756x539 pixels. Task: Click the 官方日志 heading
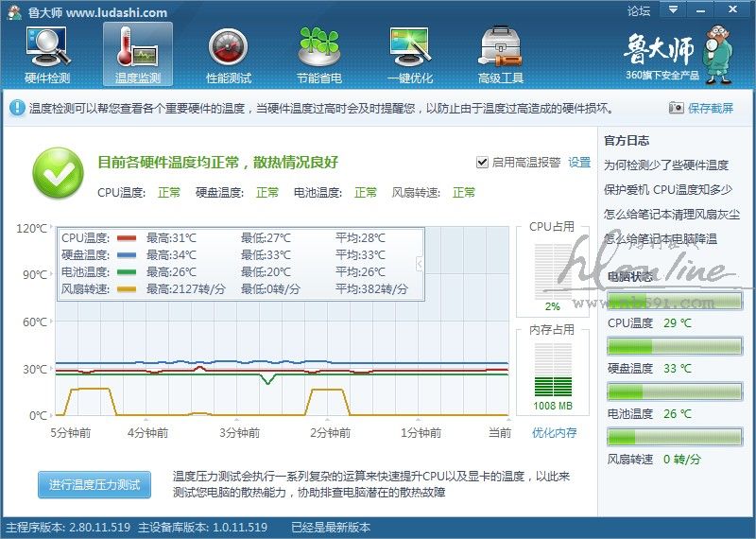click(627, 141)
